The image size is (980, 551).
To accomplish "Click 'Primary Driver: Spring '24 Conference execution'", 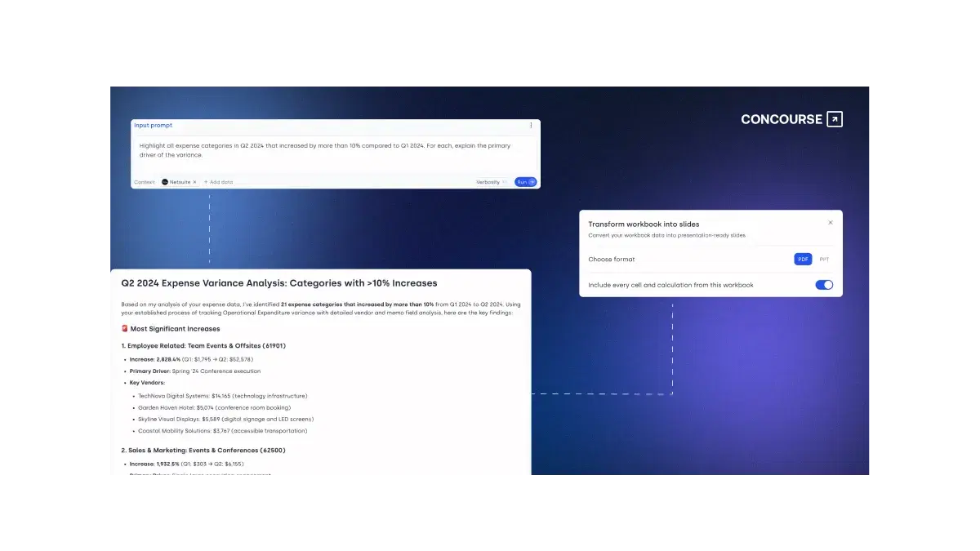I will click(x=195, y=371).
